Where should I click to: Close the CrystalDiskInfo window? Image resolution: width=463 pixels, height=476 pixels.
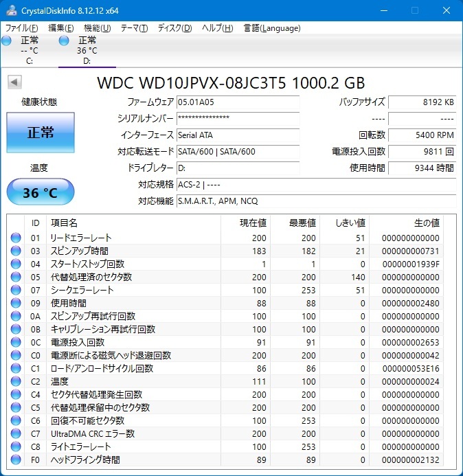click(x=447, y=10)
